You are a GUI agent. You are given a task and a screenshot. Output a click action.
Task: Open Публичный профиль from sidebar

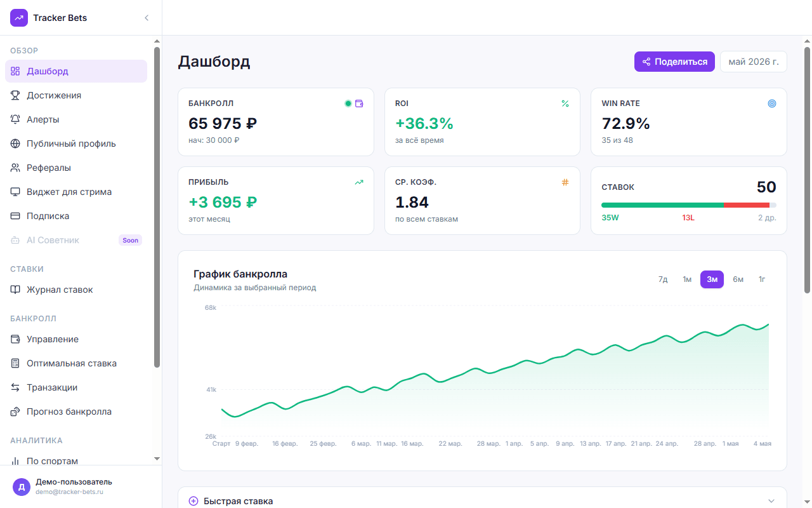pos(76,144)
